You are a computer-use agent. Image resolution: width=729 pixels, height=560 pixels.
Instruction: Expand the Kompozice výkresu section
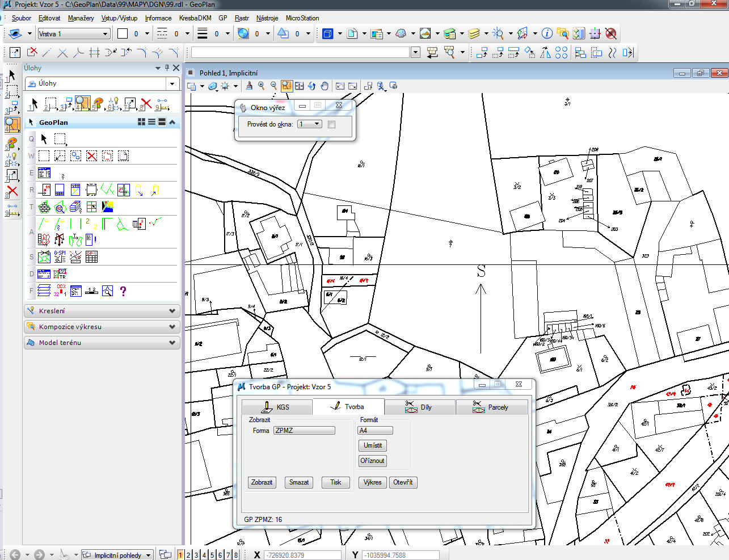(x=102, y=327)
